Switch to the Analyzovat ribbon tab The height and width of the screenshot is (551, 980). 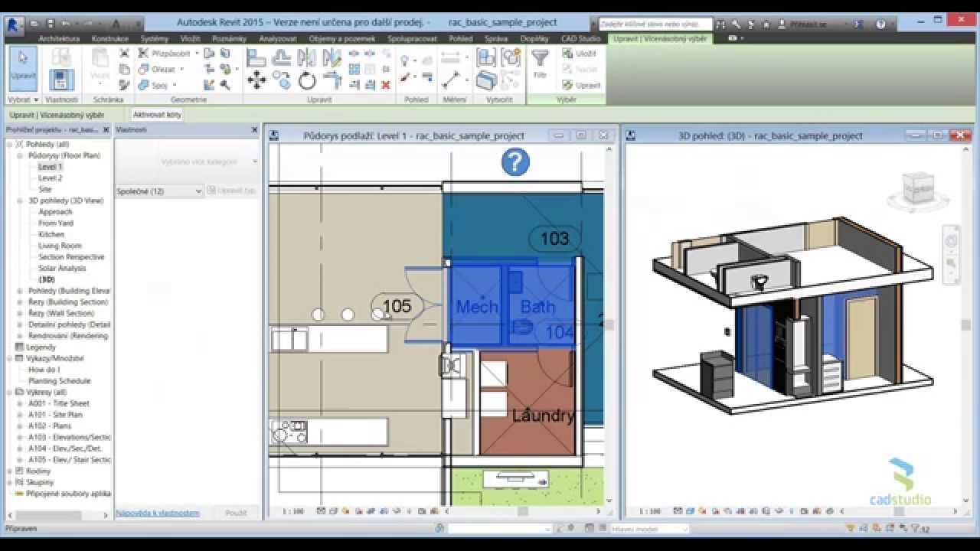(x=278, y=38)
